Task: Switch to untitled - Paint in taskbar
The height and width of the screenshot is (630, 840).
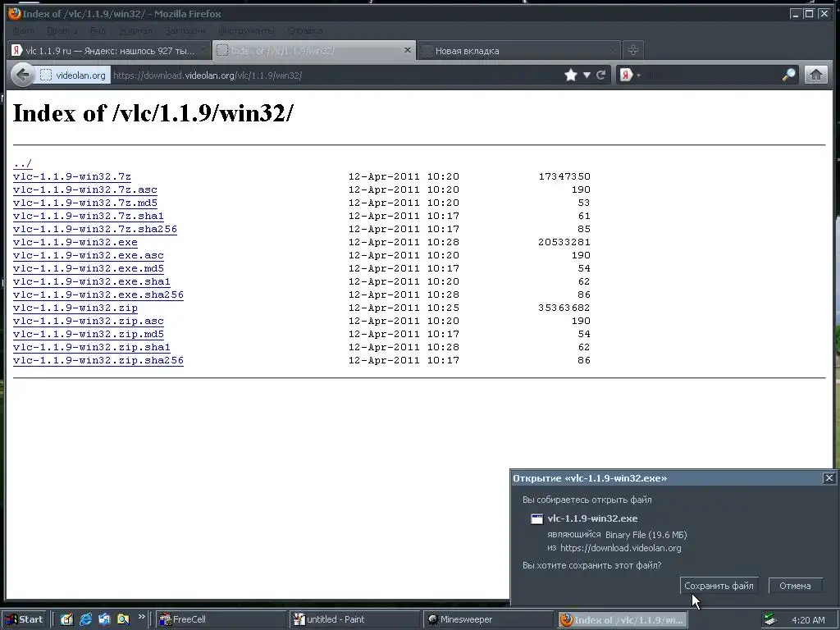Action: pos(354,619)
